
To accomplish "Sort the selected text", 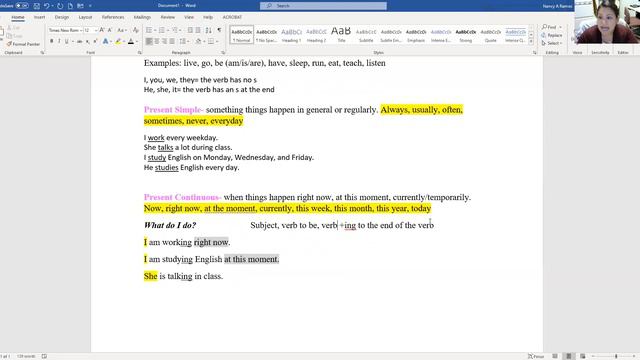I will [208, 30].
